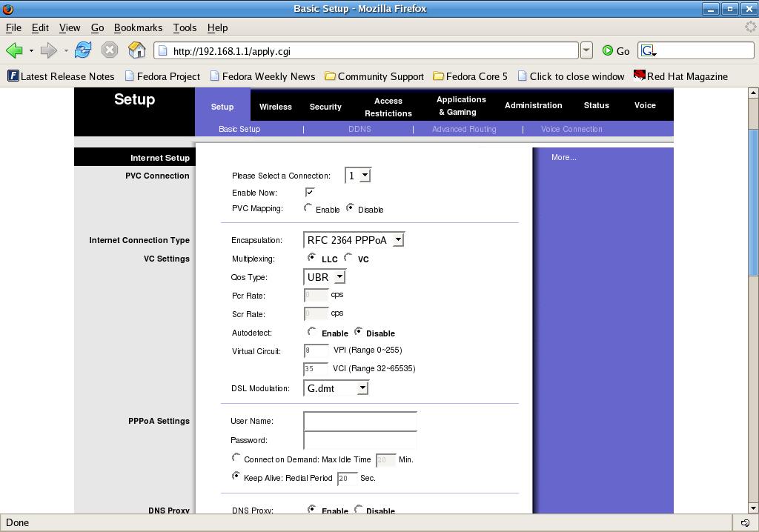Image resolution: width=759 pixels, height=532 pixels.
Task: Click the Stop loading icon
Action: tap(110, 50)
